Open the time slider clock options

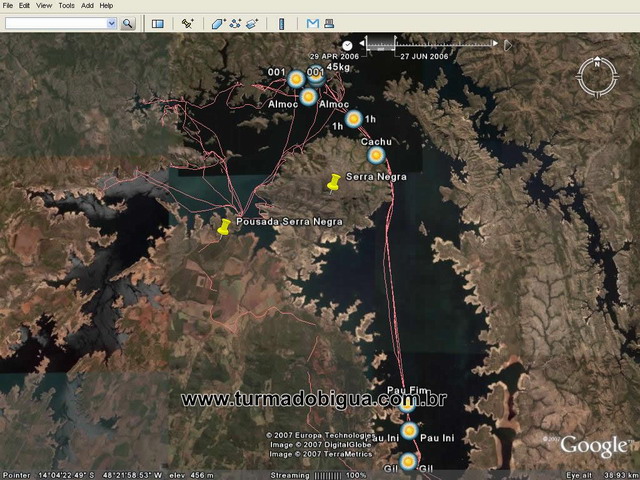coord(347,45)
